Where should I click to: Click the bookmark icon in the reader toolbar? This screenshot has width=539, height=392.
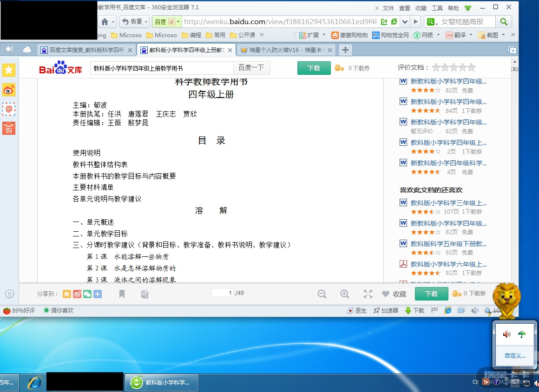(x=122, y=294)
